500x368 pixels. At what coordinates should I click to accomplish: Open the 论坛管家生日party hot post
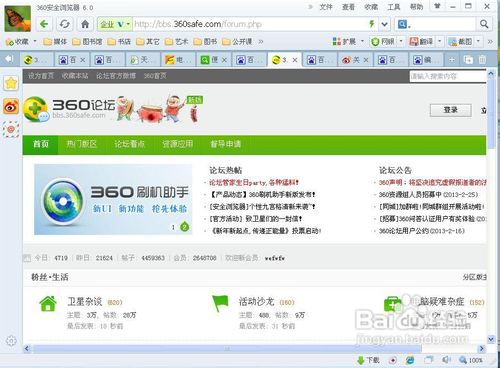[x=254, y=182]
